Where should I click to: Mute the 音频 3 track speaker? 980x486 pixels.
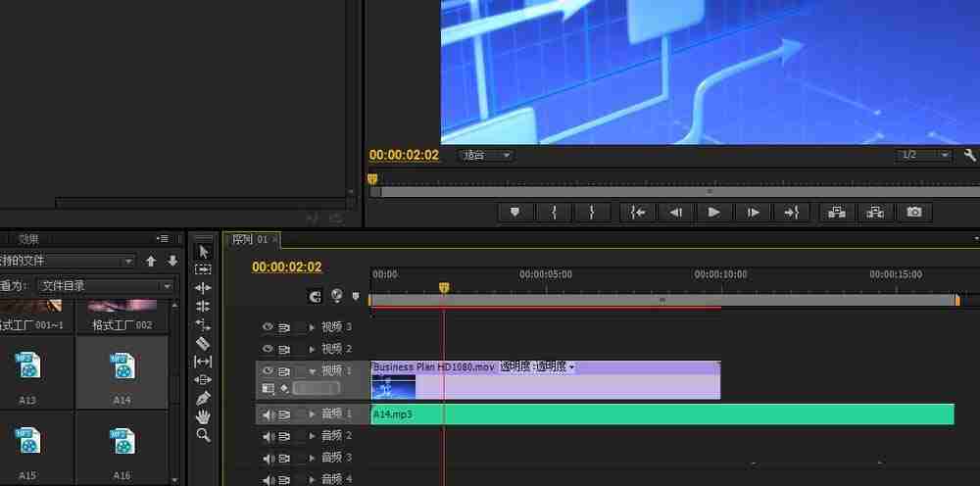click(269, 458)
